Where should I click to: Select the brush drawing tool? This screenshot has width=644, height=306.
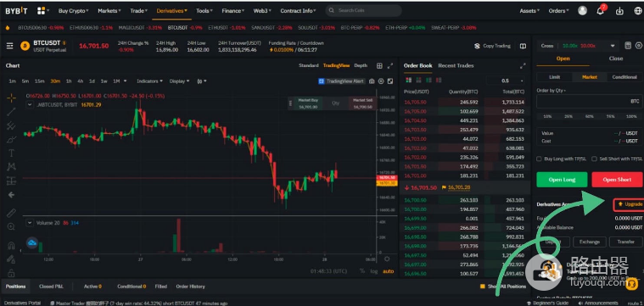coord(11,140)
